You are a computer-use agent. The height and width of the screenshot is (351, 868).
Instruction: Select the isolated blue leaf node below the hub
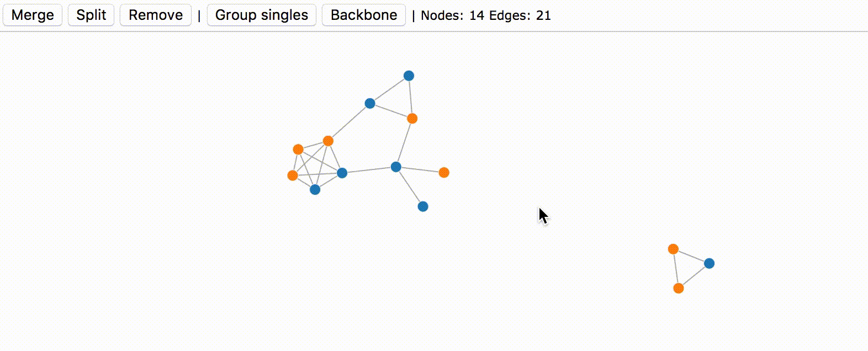click(x=423, y=206)
